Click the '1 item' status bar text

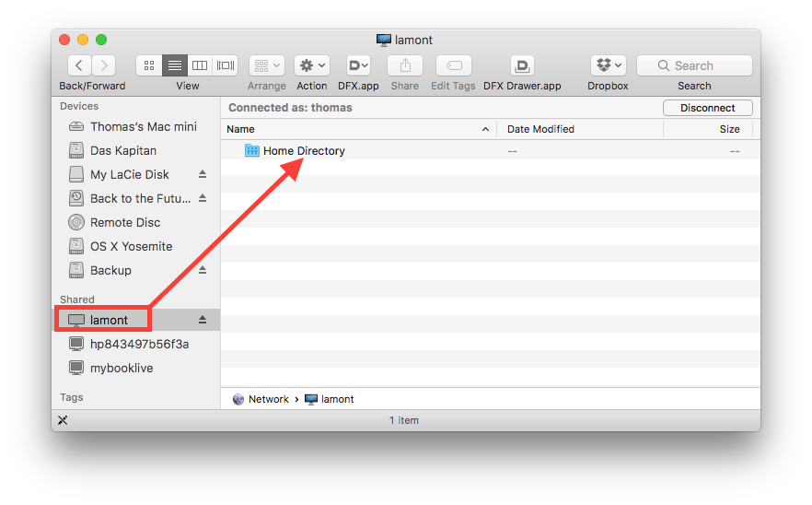coord(404,420)
